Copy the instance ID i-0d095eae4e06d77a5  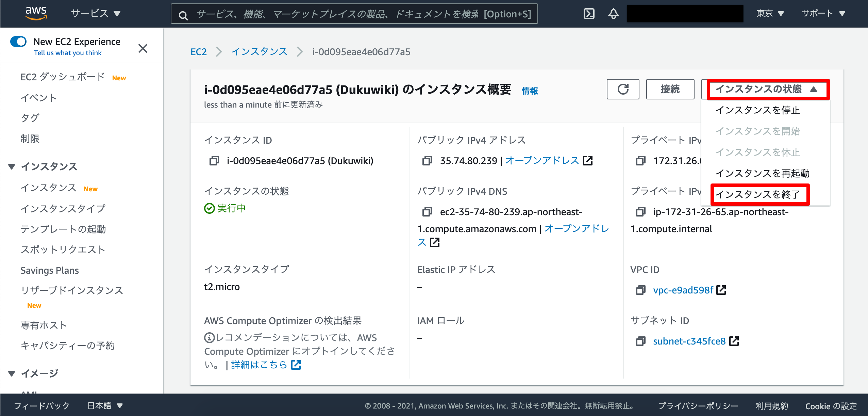click(214, 161)
